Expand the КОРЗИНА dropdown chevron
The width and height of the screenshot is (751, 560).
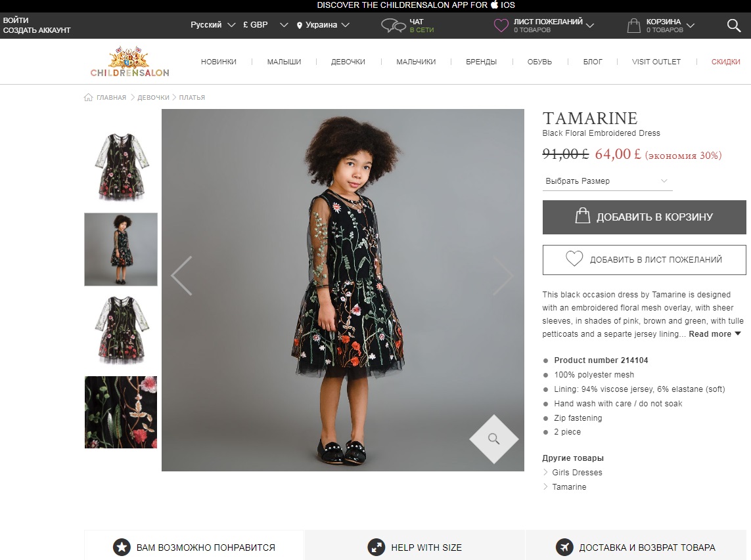pos(690,26)
